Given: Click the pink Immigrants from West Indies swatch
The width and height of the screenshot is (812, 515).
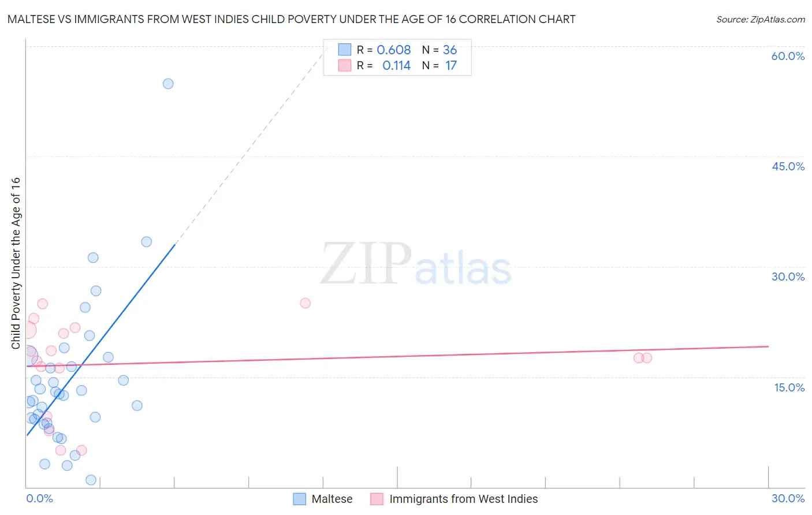Looking at the screenshot, I should click(x=377, y=499).
